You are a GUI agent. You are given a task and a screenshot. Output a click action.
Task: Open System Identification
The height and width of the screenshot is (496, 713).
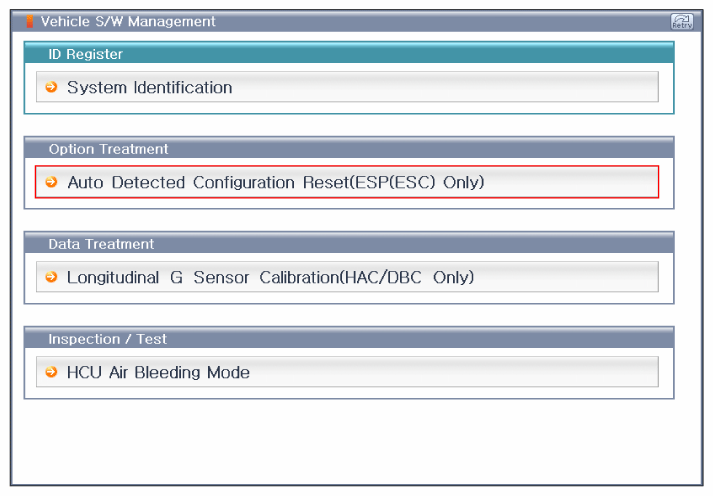(149, 87)
